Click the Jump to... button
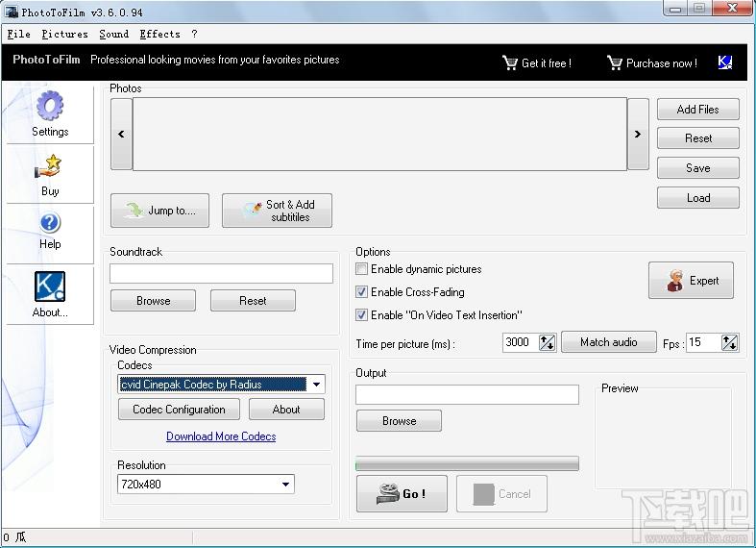 tap(159, 211)
